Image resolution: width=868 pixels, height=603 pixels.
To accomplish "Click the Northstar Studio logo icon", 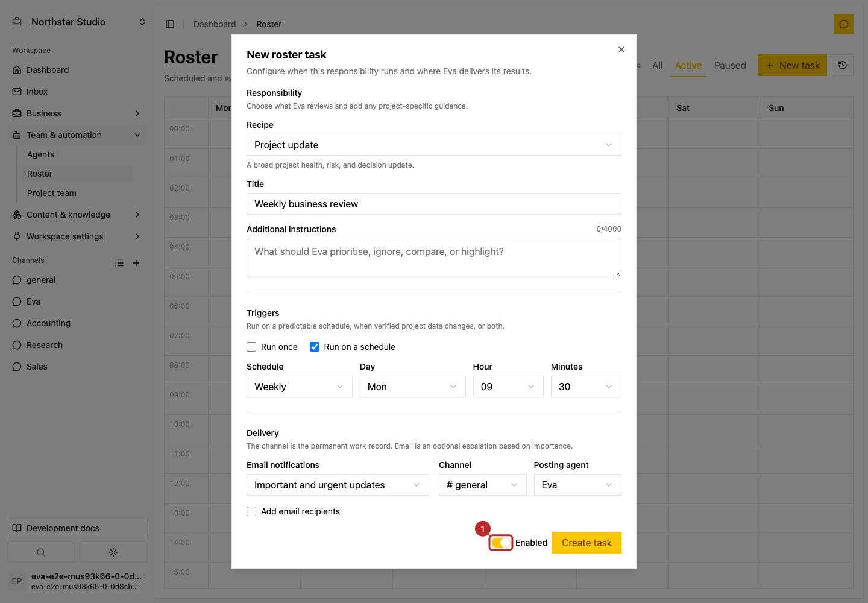I will (x=17, y=22).
